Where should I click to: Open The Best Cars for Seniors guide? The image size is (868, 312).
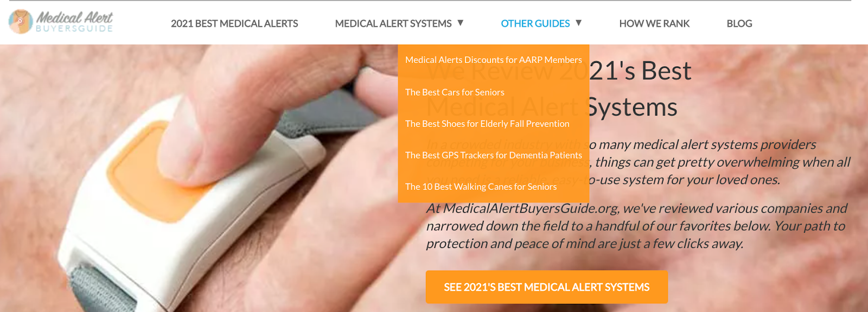455,92
